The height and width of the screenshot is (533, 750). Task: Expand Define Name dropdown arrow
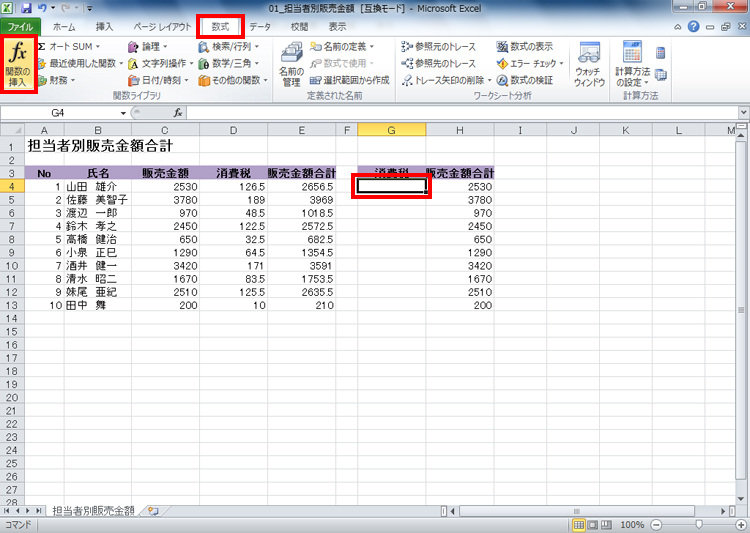point(371,46)
